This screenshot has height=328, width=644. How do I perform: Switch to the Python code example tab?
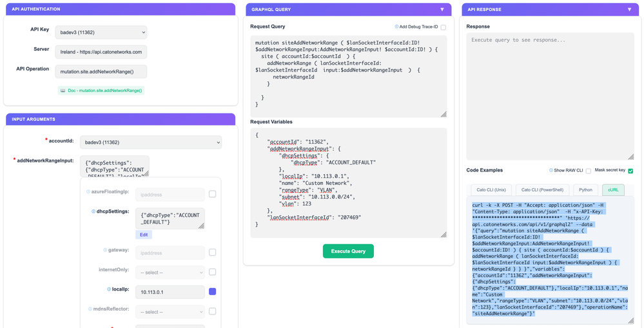(x=585, y=190)
